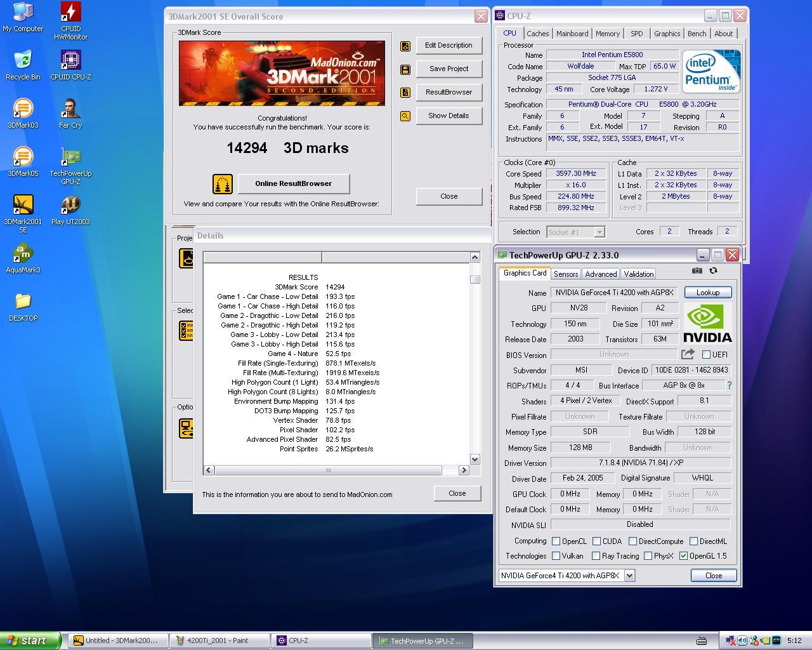Click the GPU-Z Close button at bottom
The width and height of the screenshot is (812, 650).
pyautogui.click(x=714, y=576)
